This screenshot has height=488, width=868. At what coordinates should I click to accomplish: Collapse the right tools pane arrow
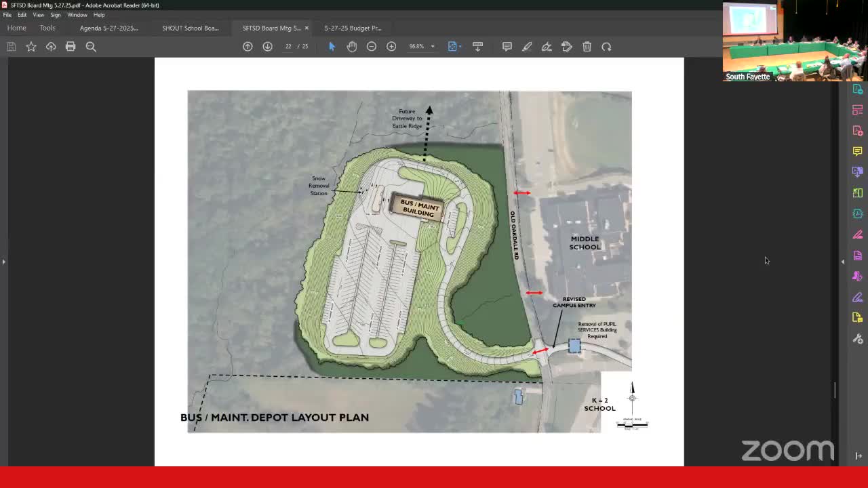point(843,261)
